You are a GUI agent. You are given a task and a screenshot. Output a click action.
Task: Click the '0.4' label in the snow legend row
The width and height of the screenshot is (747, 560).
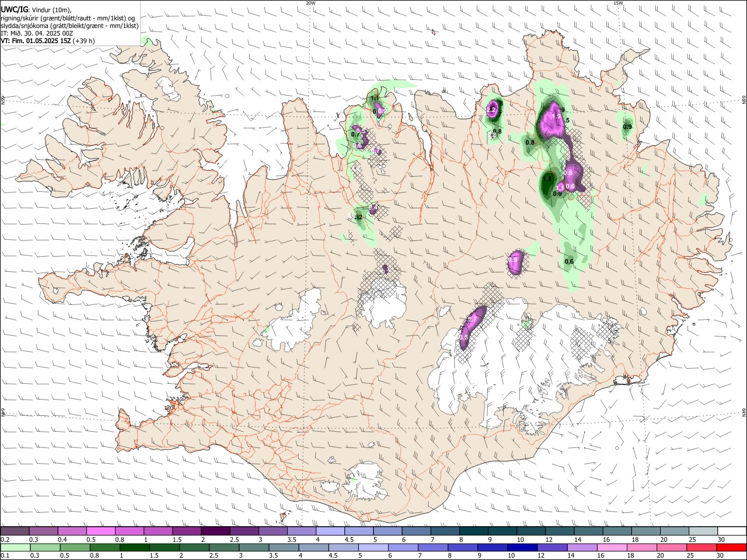[x=62, y=540]
